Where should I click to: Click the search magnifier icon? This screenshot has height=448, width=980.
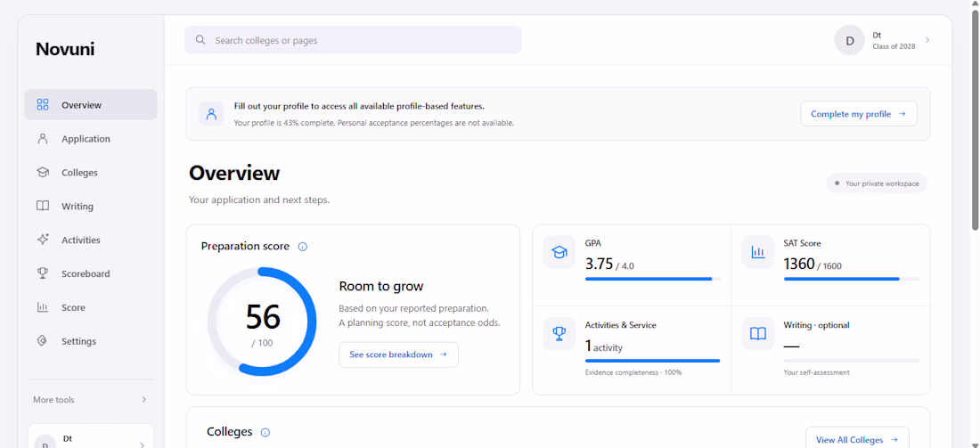pyautogui.click(x=200, y=40)
